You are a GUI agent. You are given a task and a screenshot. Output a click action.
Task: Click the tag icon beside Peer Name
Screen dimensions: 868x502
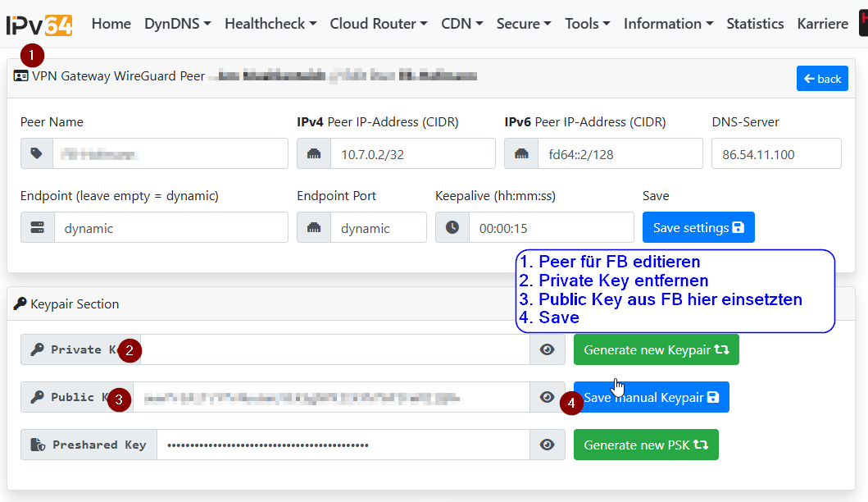tap(37, 153)
